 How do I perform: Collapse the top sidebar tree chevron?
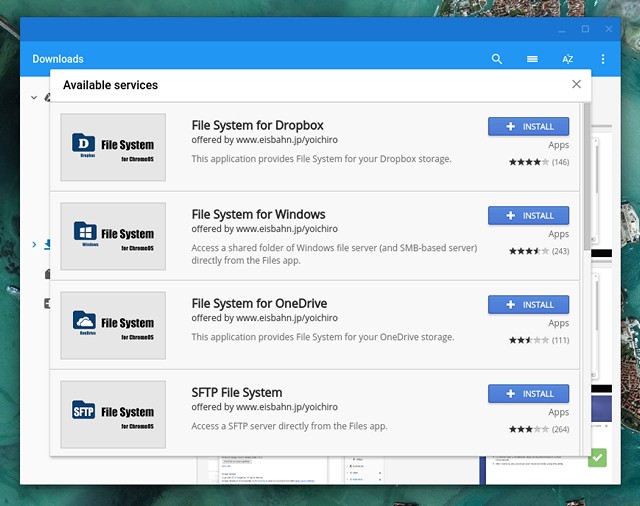click(x=34, y=98)
